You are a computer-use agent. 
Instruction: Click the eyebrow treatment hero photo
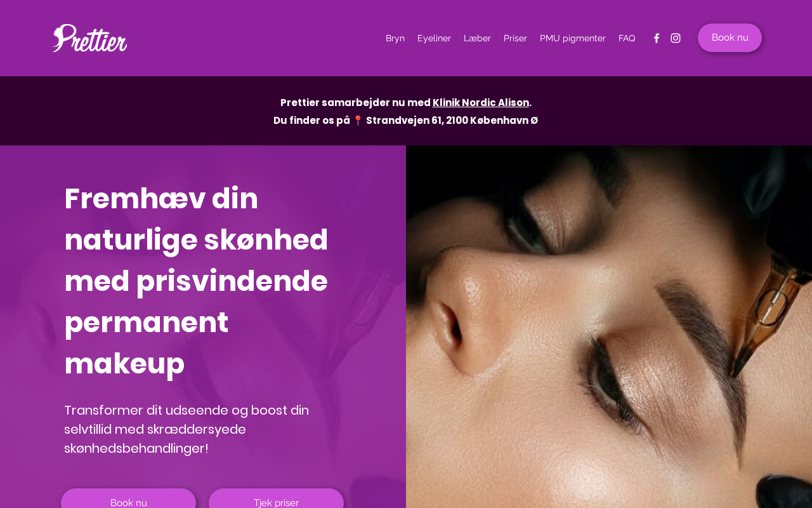click(609, 326)
